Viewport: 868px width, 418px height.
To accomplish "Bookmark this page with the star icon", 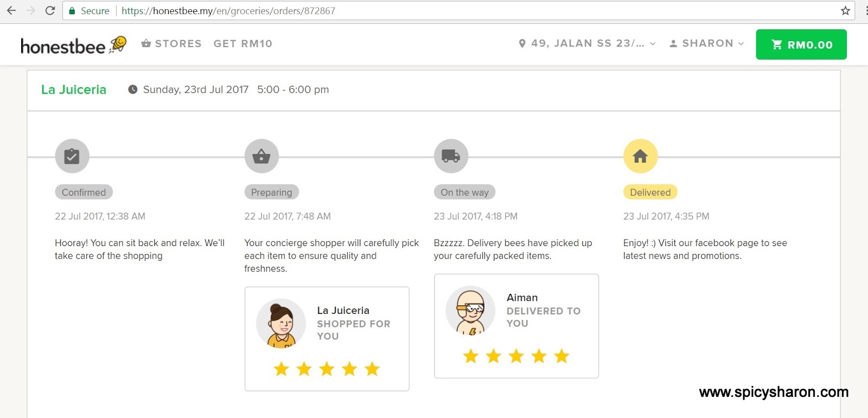I will pyautogui.click(x=845, y=11).
